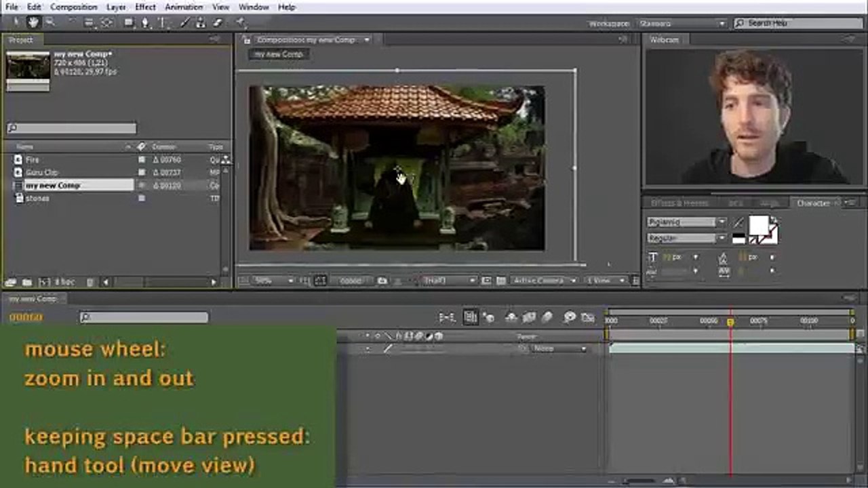Open the Workspace dropdown
The width and height of the screenshot is (868, 488).
point(682,23)
